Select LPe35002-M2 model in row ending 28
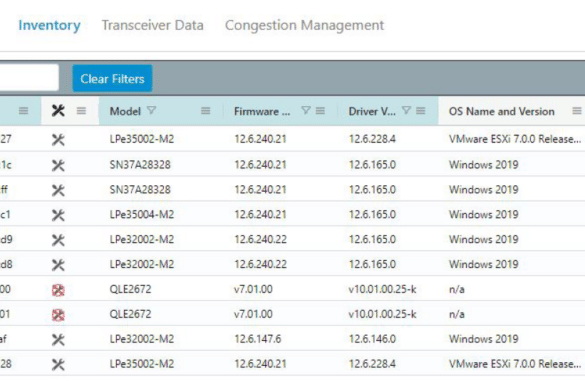The image size is (585, 390). 142,364
